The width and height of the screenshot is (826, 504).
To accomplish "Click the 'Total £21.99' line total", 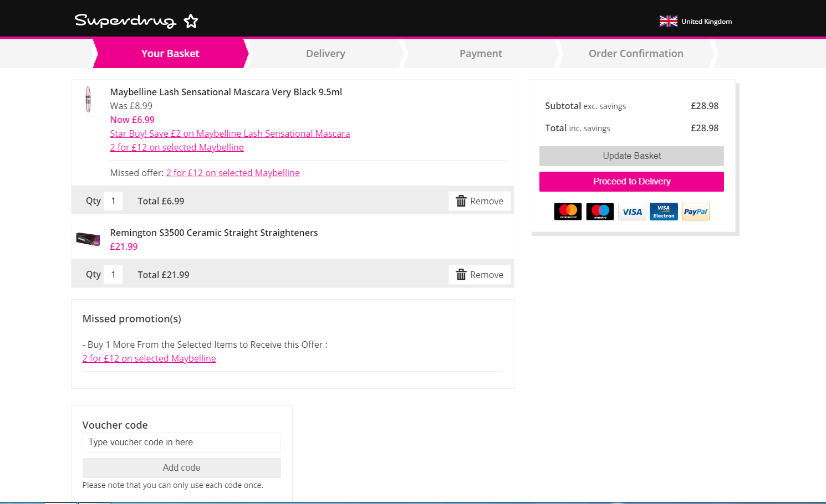I will [x=164, y=275].
